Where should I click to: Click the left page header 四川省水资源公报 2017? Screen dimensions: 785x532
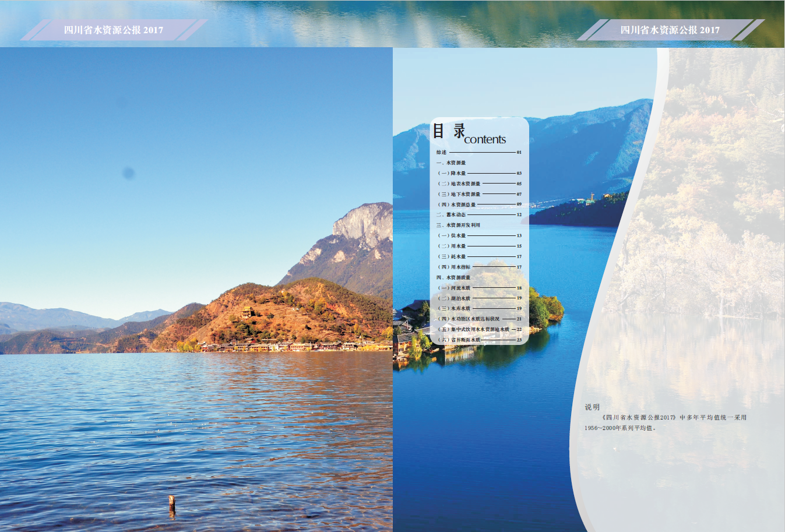click(x=114, y=30)
